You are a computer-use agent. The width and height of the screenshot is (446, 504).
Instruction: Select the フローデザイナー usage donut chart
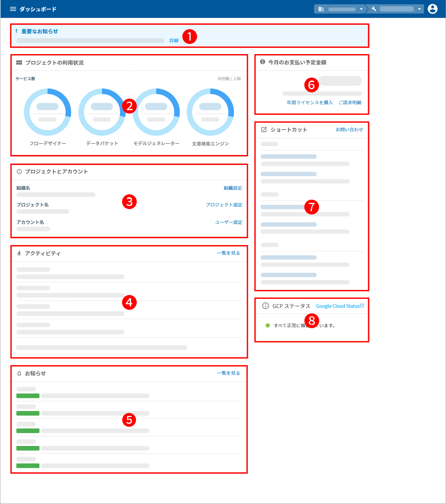[48, 112]
